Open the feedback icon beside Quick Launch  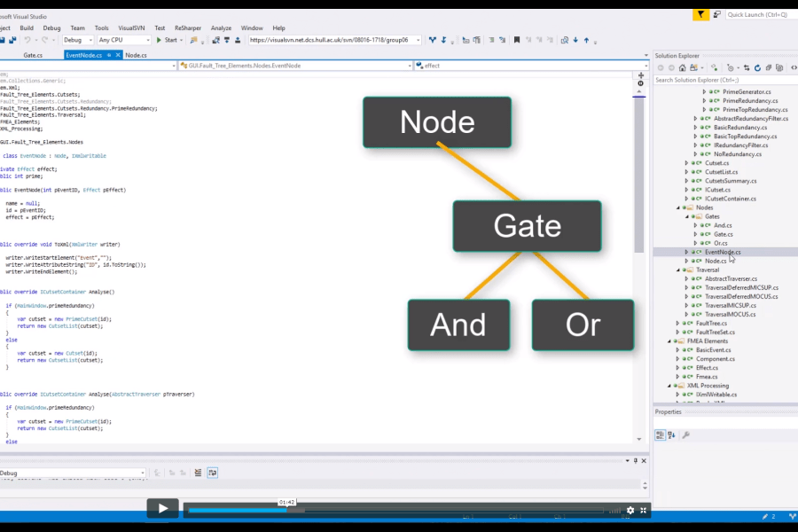715,14
